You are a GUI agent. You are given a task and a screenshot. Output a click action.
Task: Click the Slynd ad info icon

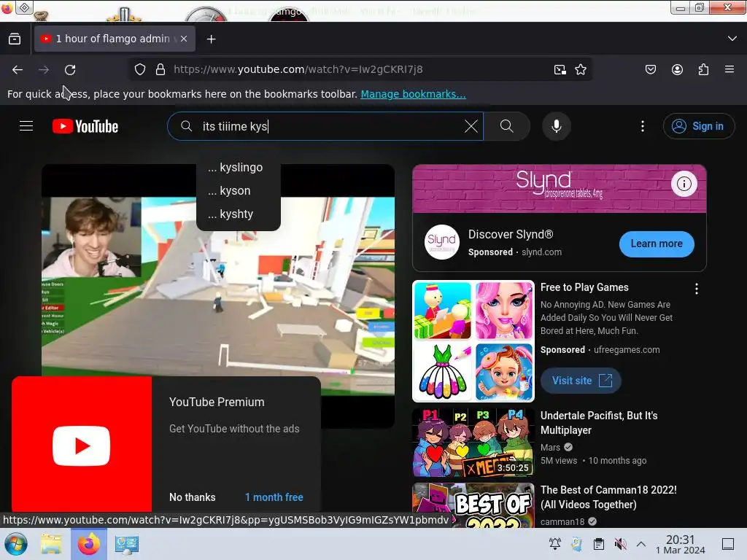[x=684, y=183]
